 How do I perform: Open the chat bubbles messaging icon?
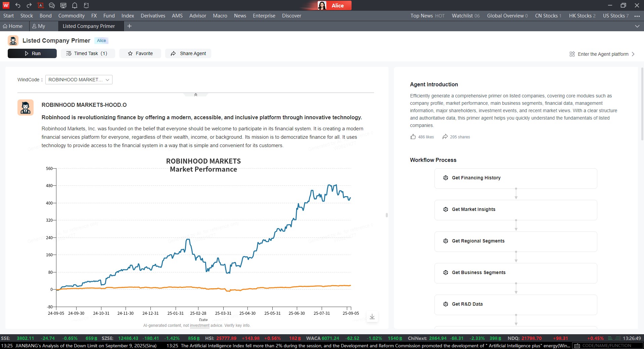[x=52, y=5]
